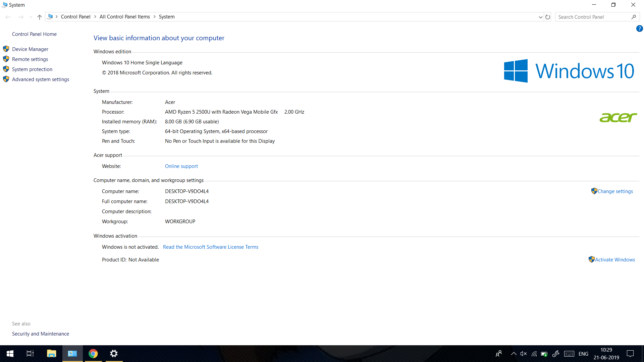Click the installed memory 8.00 GB text

coord(192,122)
